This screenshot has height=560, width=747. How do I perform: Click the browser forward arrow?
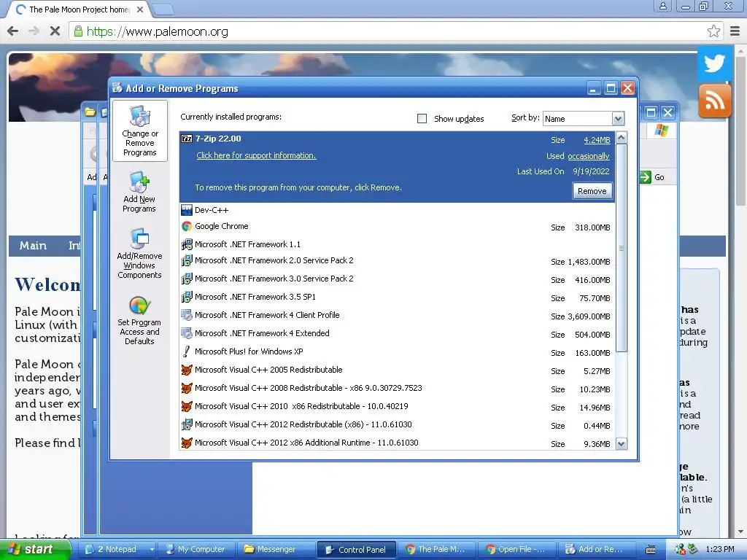point(34,31)
